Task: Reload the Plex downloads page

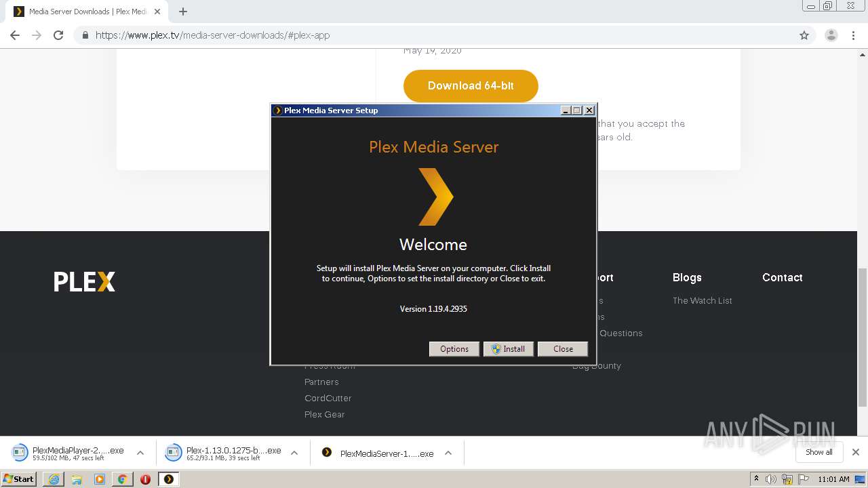Action: point(58,35)
